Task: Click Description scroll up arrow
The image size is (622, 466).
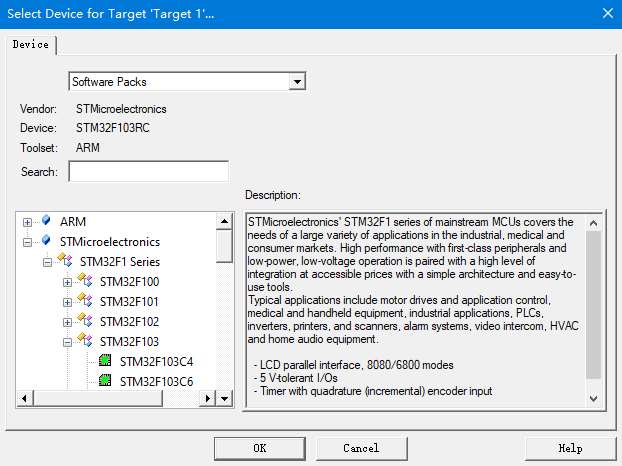Action: pyautogui.click(x=593, y=223)
